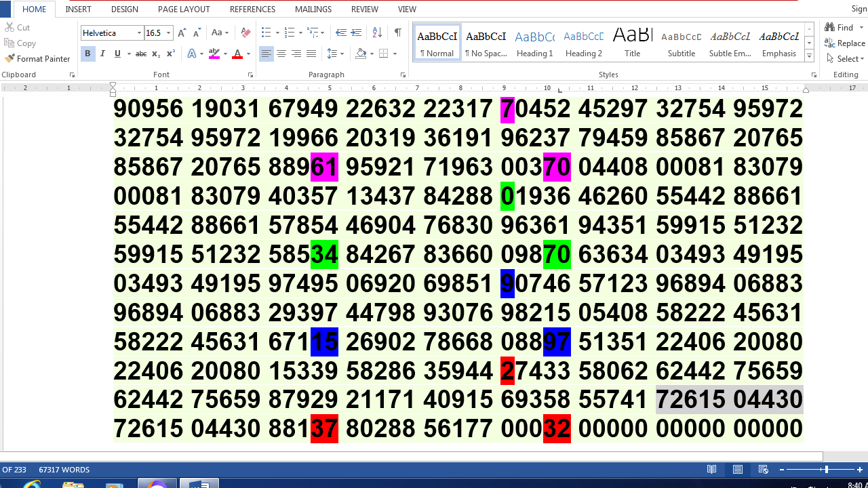868x488 pixels.
Task: Toggle Bold formatting off
Action: pos(87,54)
